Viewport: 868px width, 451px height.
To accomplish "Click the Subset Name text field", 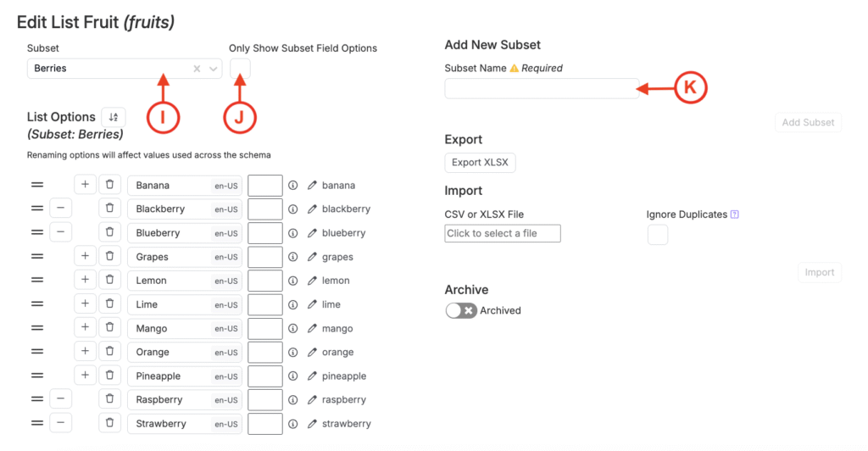I will tap(542, 88).
